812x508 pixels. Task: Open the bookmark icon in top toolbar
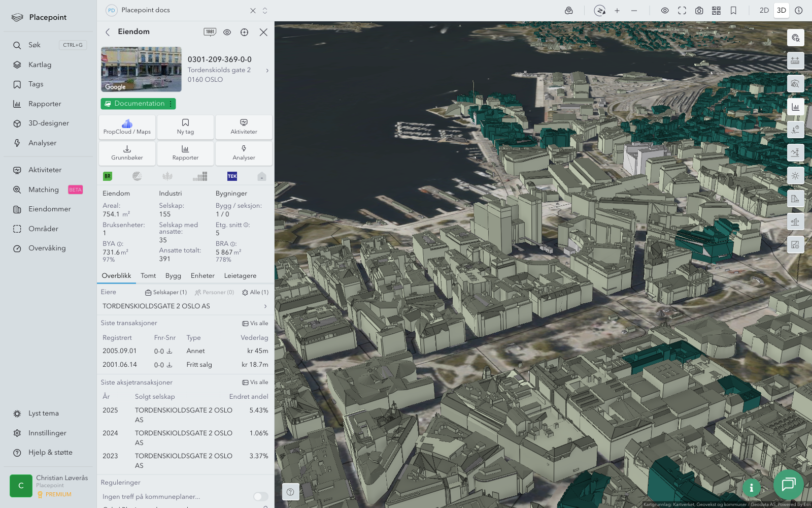733,11
